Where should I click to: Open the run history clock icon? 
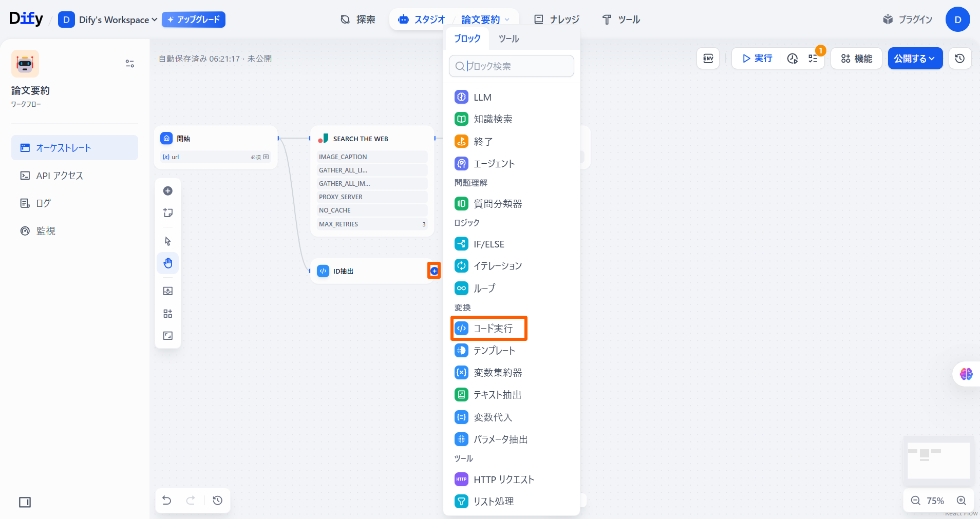click(x=793, y=59)
